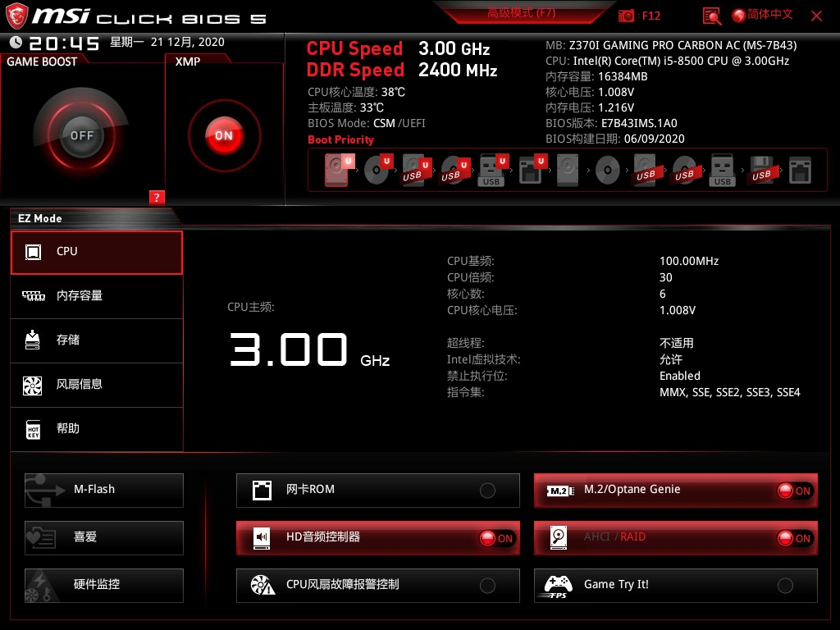Click the Intel Core i5-8500 CPU line

pos(667,61)
